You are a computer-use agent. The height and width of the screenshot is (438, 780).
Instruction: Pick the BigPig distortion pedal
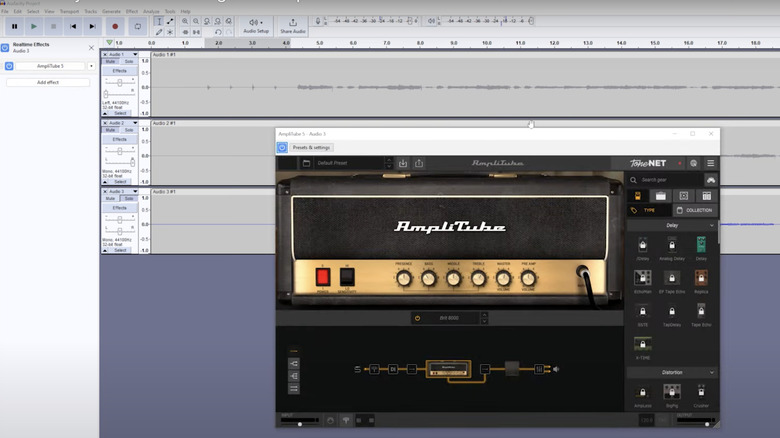click(x=672, y=393)
